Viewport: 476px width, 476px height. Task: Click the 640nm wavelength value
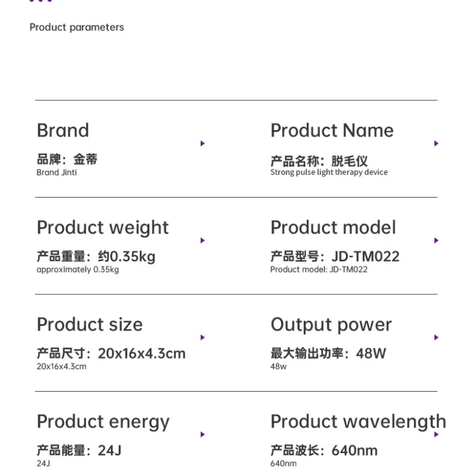coord(355,451)
